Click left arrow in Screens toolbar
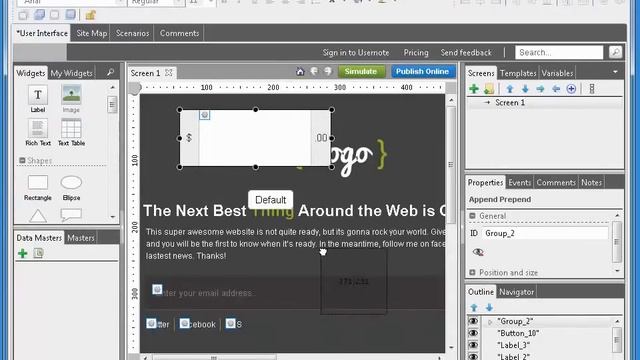Image resolution: width=640 pixels, height=360 pixels. (x=556, y=89)
